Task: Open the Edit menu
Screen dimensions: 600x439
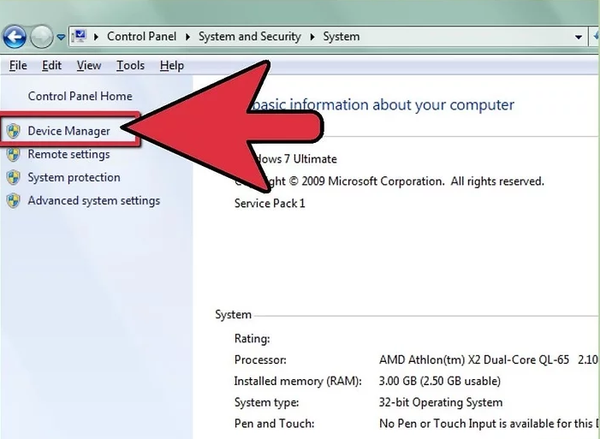Action: coord(52,66)
